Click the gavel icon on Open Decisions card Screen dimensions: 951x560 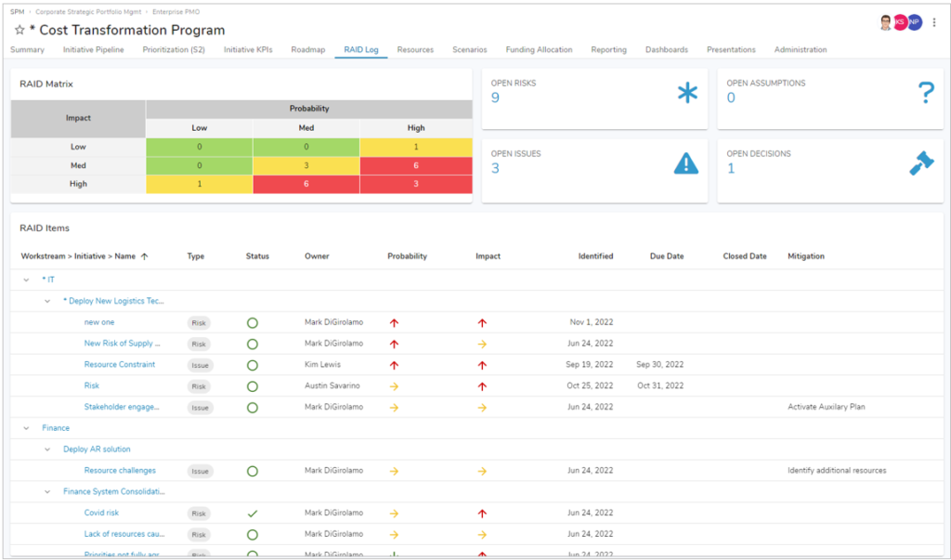tap(920, 162)
